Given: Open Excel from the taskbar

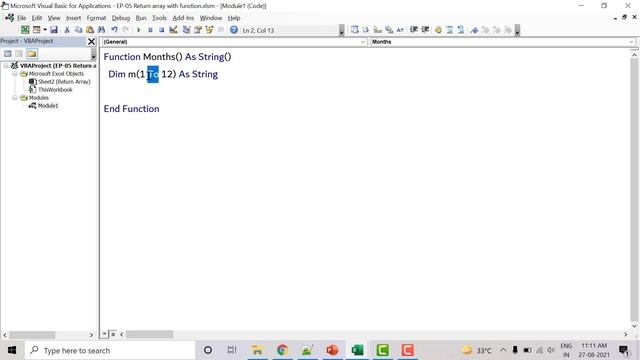Looking at the screenshot, I should (357, 350).
